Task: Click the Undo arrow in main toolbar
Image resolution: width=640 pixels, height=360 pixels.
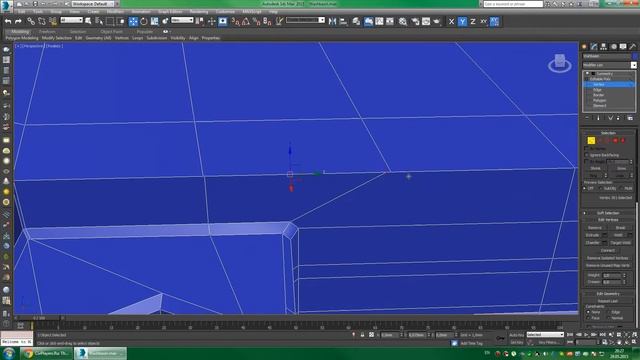Action: (8, 22)
